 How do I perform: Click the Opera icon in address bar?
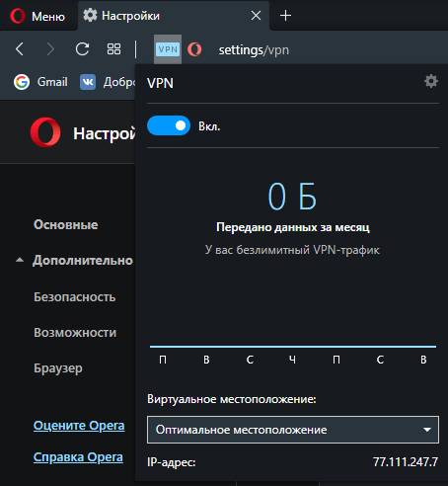tap(194, 49)
